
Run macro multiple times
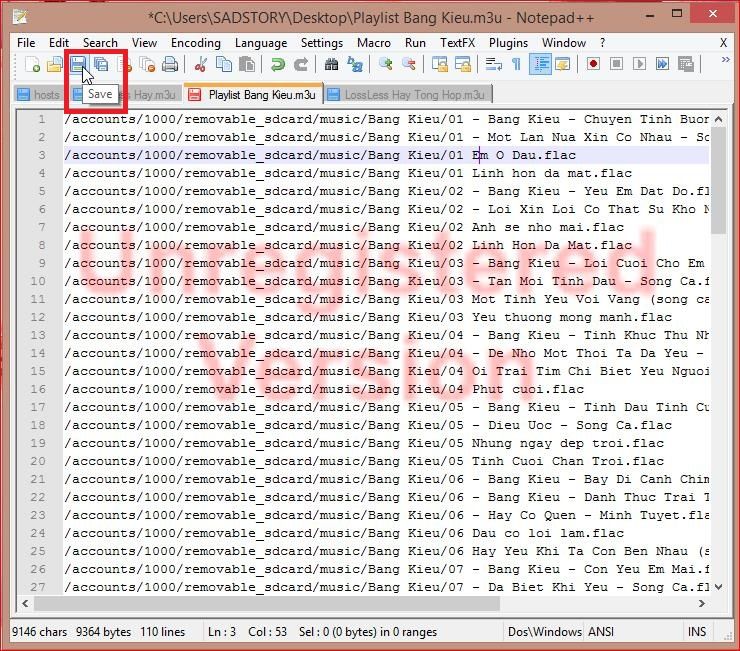(663, 64)
